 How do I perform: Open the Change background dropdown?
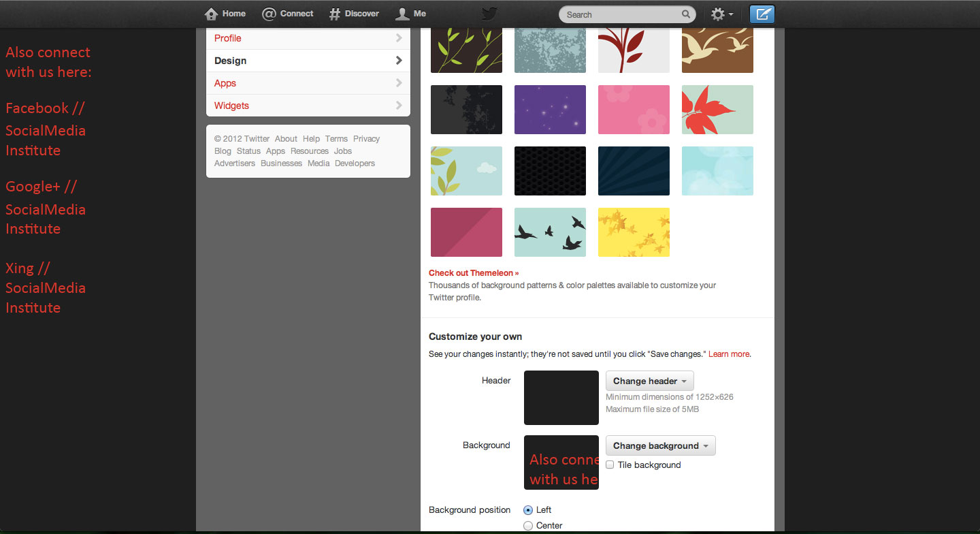pos(661,445)
